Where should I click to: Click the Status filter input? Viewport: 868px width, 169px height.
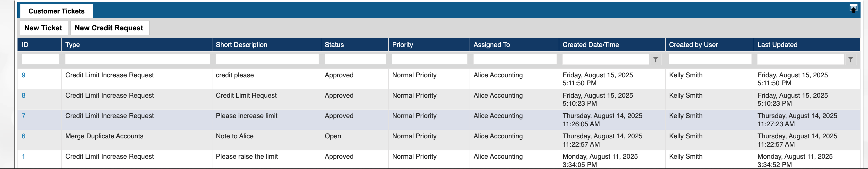(x=355, y=59)
